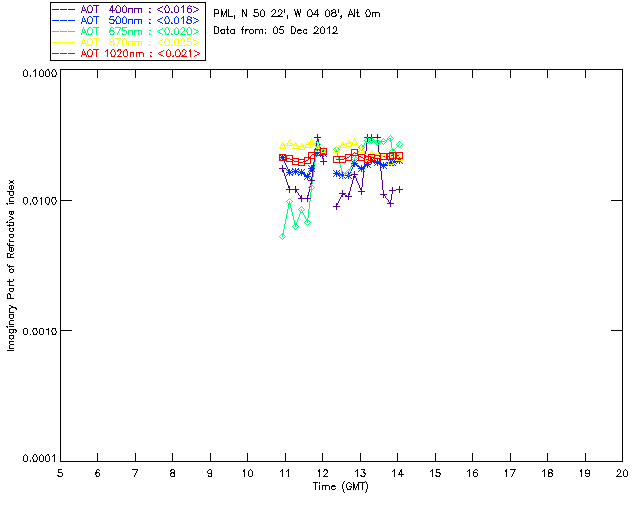This screenshot has width=640, height=512.
Task: Click x-axis tick label 5
Action: point(60,473)
